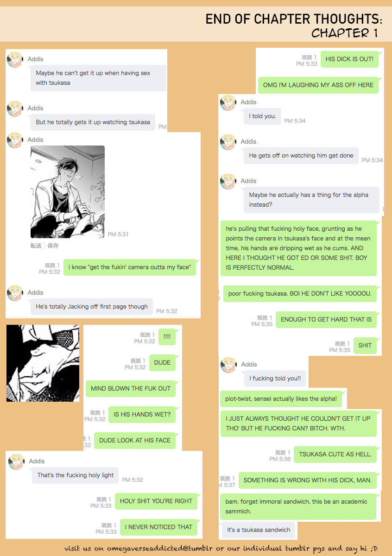Click Addis avatar beside 'I fucking told you!!'
Screen dimensions: 392x556
click(x=228, y=365)
